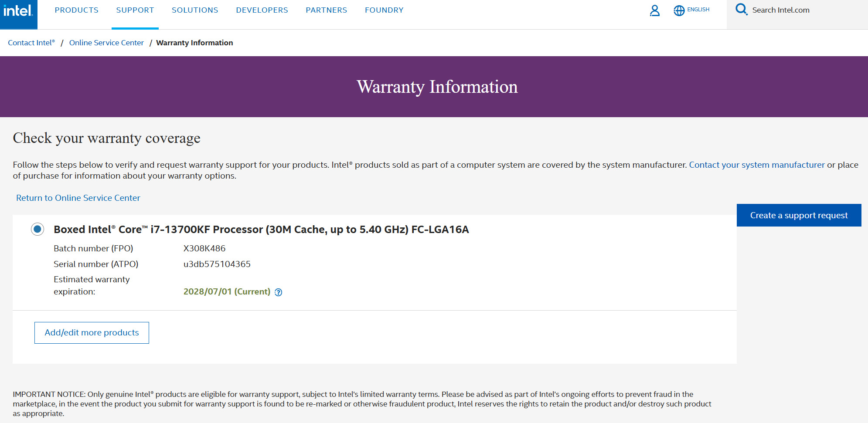Expand the Partners menu
This screenshot has width=868, height=423.
click(x=327, y=10)
